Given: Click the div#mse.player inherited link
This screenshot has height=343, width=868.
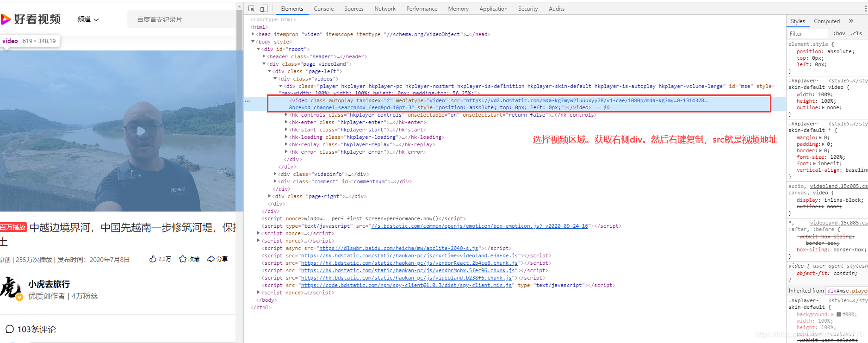Looking at the screenshot, I should 847,291.
